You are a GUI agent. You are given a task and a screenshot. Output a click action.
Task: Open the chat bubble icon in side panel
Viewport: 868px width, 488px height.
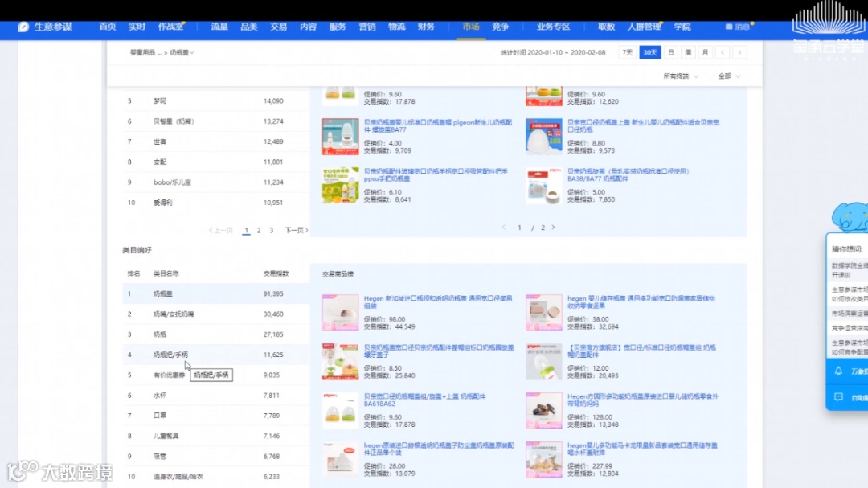click(x=838, y=397)
